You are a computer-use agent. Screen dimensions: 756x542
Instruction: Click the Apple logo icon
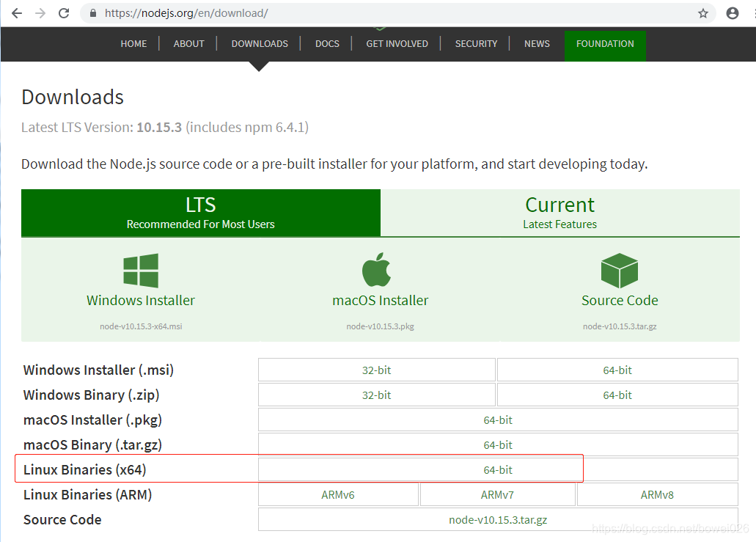click(377, 270)
